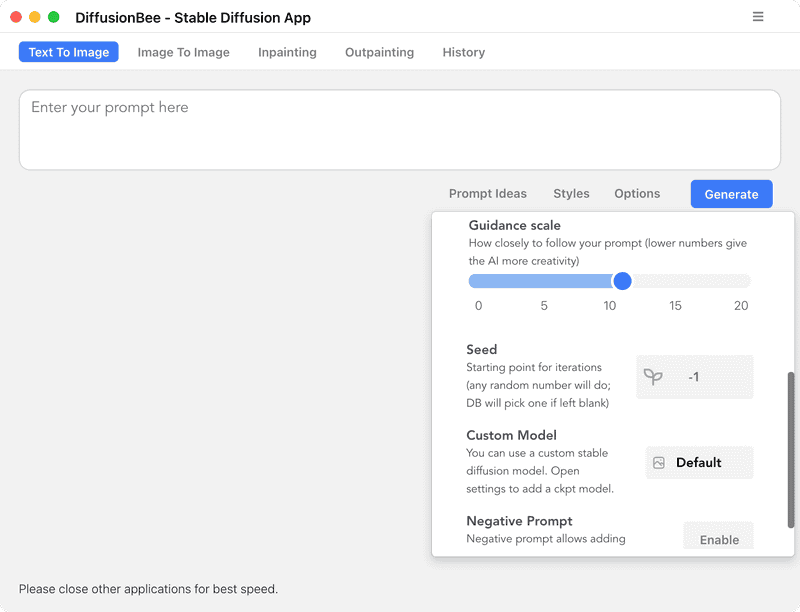Switch to the Image To Image tab

pos(183,52)
